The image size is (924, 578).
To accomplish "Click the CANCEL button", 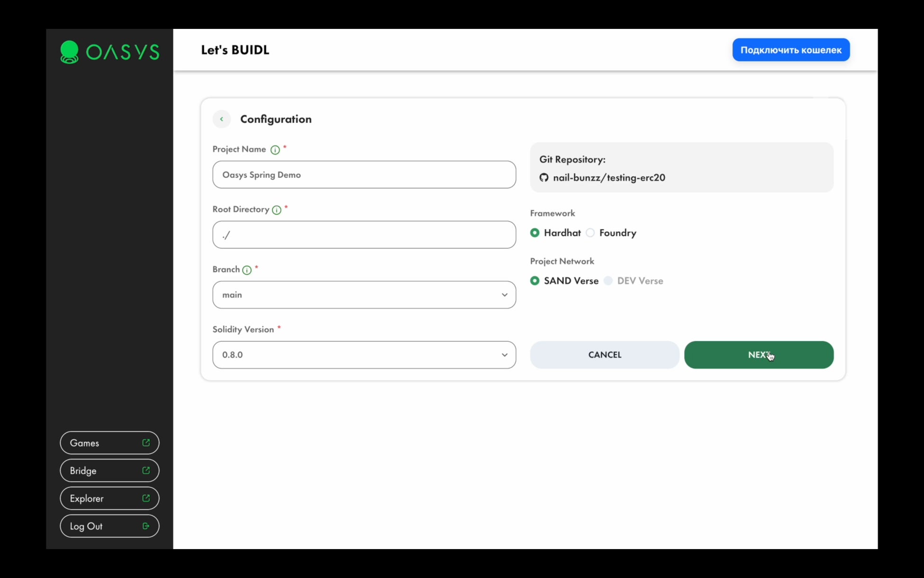I will tap(605, 355).
